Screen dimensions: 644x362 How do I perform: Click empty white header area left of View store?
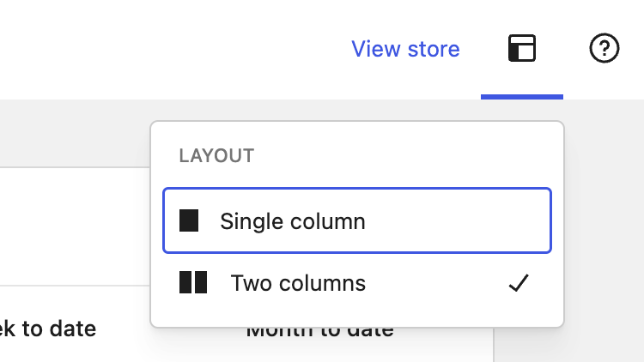[164, 48]
